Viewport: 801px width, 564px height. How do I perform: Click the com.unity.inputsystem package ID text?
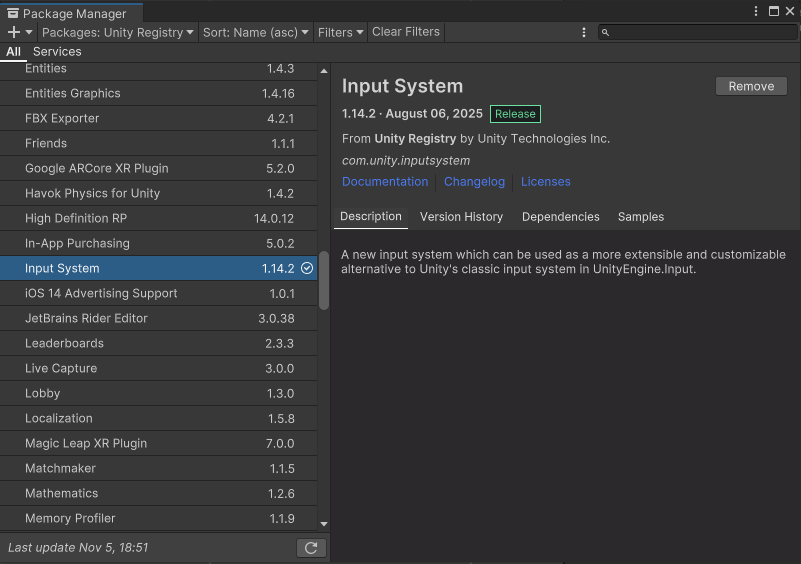(406, 161)
